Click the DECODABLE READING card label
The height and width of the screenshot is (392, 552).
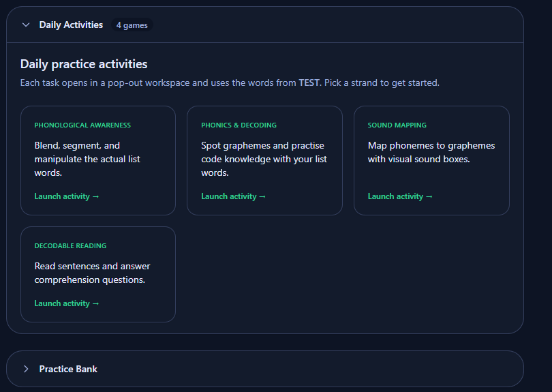pos(70,246)
